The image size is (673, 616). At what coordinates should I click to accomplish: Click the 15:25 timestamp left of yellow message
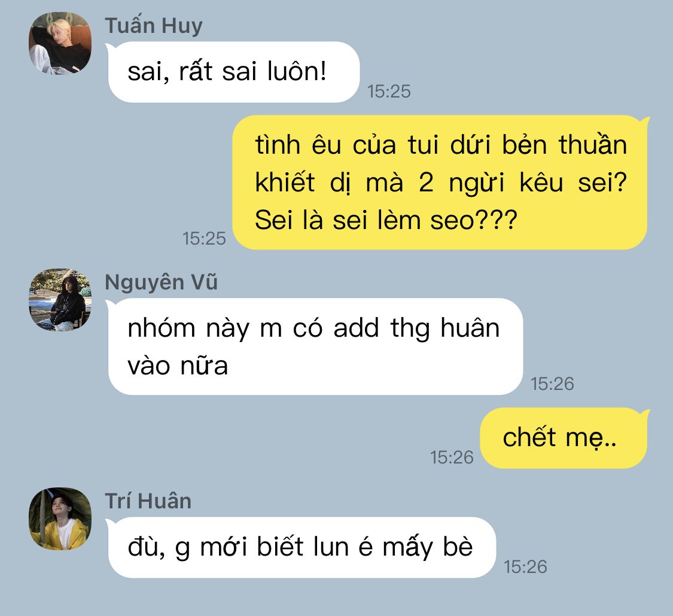tap(204, 239)
